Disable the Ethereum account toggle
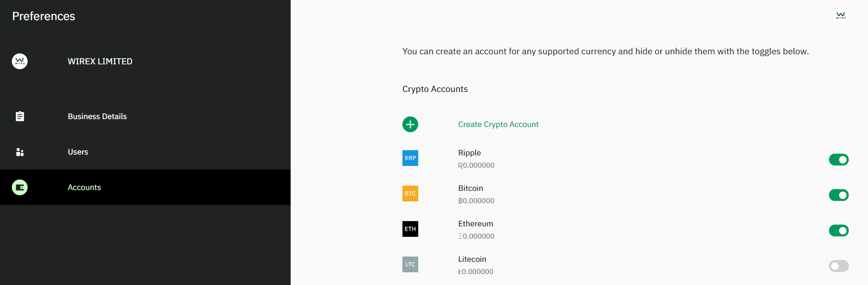 [839, 231]
